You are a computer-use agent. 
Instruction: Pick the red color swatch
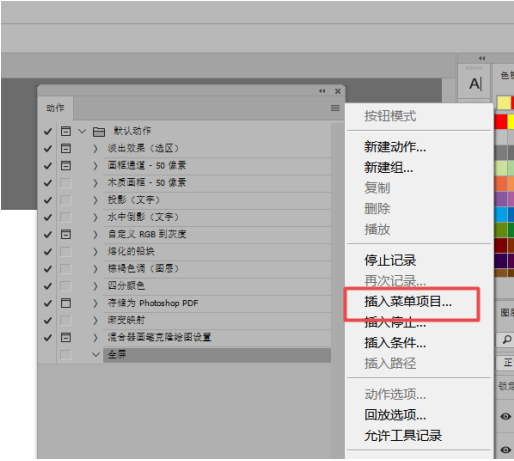(501, 122)
